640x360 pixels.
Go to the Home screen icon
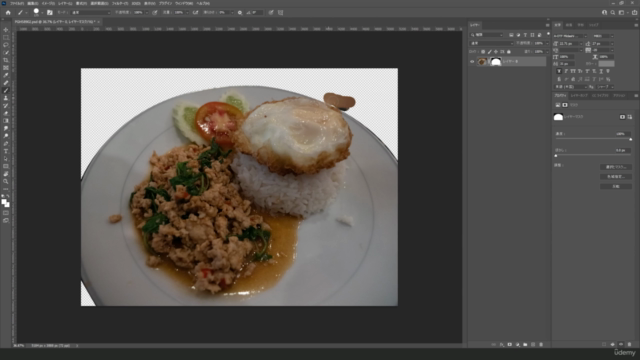[8, 13]
